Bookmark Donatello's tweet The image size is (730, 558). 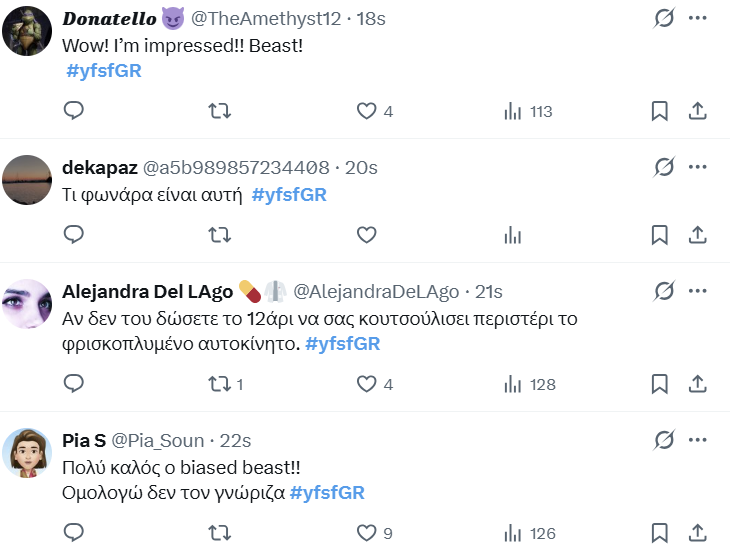tap(659, 111)
